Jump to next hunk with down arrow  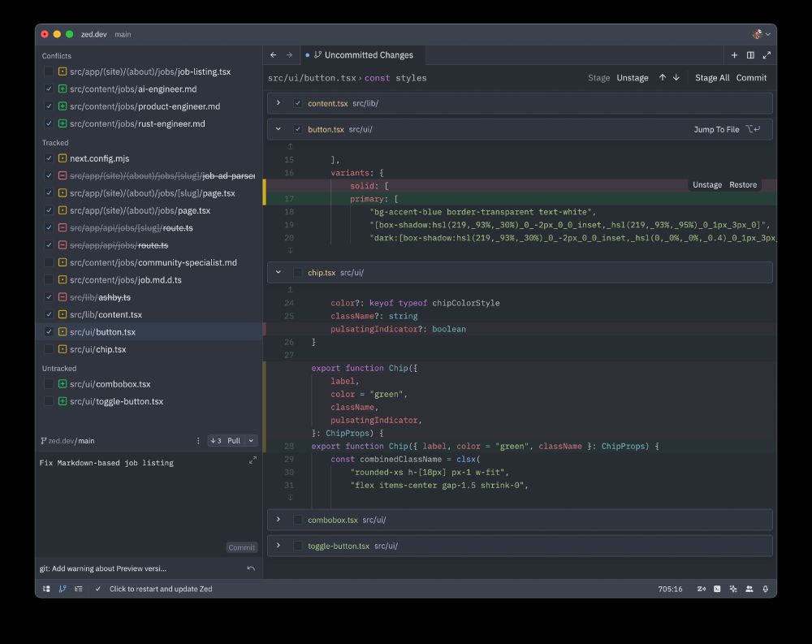pos(676,78)
